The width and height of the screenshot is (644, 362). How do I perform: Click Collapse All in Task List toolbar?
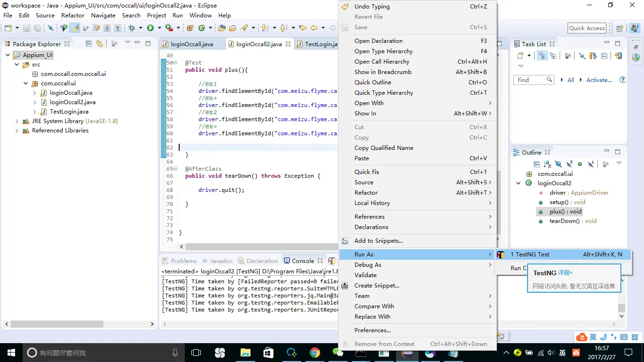[604, 56]
